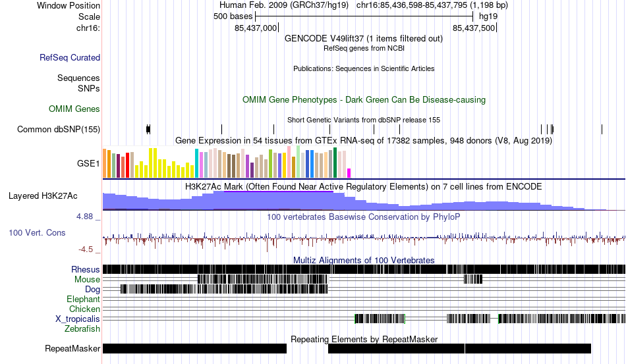Click the 85,437,000 ruler coordinate

pos(256,28)
